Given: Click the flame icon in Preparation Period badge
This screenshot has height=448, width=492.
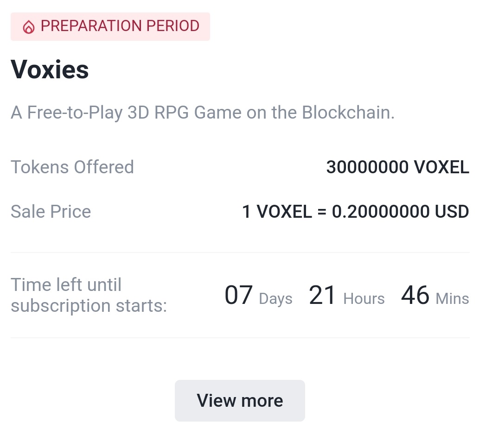Looking at the screenshot, I should (x=29, y=27).
